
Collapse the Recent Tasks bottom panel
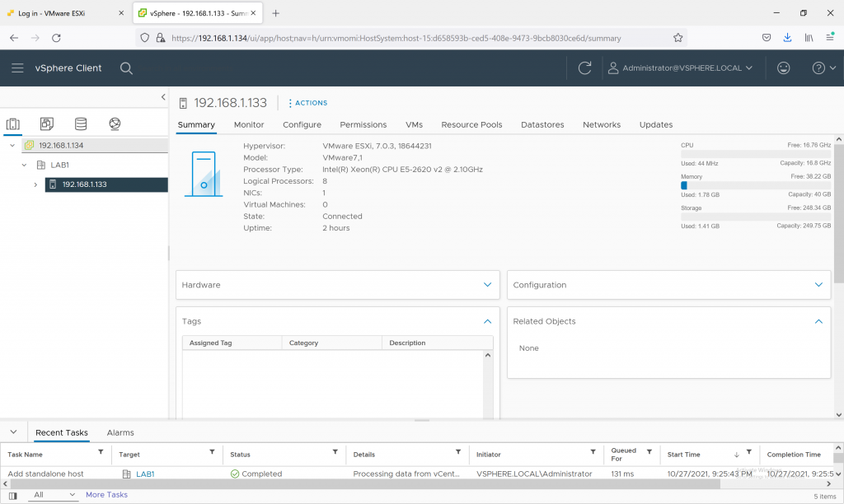tap(13, 432)
